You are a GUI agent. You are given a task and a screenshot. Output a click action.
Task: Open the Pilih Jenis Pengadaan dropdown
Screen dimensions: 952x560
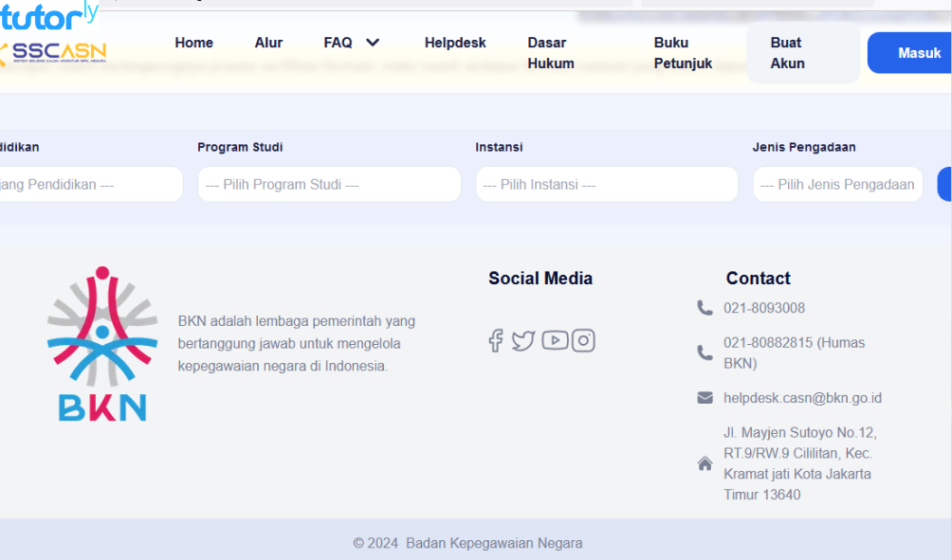click(x=837, y=184)
